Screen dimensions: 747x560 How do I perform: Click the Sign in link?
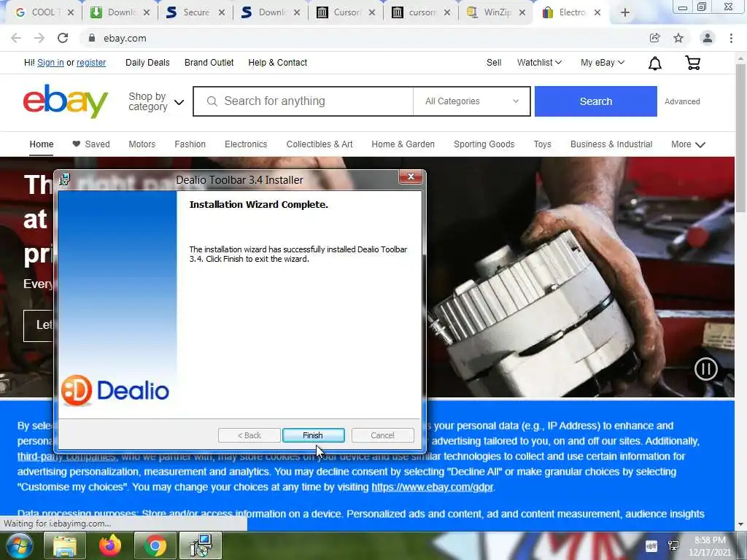pyautogui.click(x=50, y=63)
